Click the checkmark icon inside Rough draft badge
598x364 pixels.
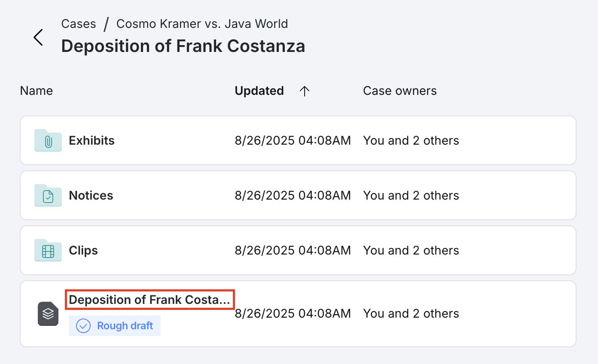[83, 326]
